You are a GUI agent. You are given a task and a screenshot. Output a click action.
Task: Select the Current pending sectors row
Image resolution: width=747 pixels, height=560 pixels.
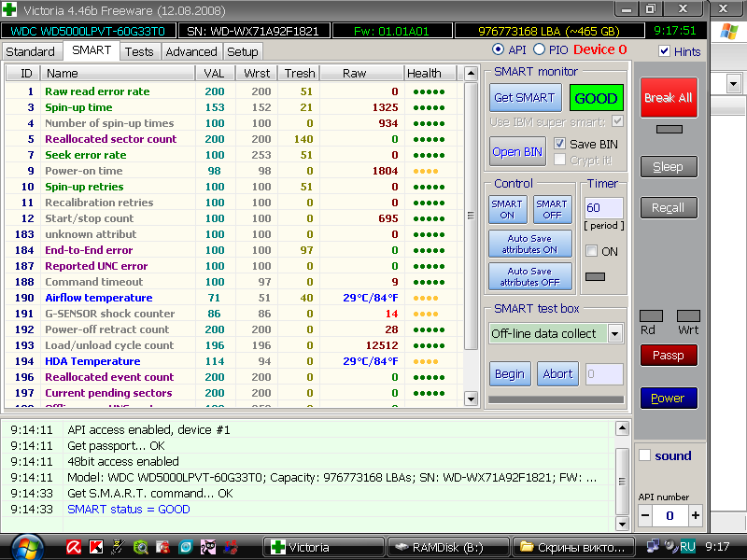tap(233, 393)
